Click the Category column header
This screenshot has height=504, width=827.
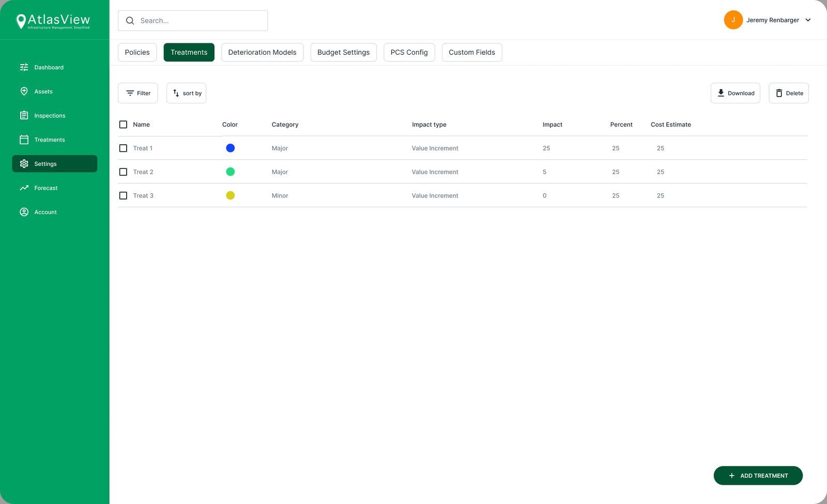[x=285, y=125]
